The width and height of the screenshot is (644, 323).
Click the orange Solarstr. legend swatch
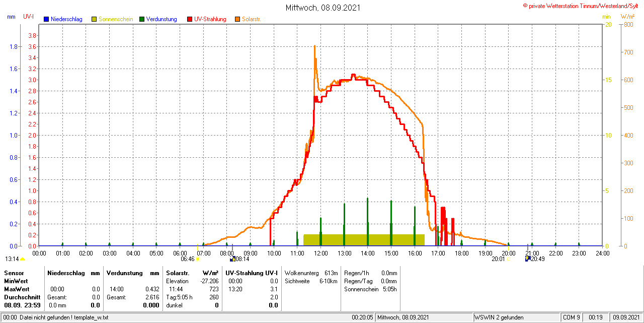click(x=237, y=19)
